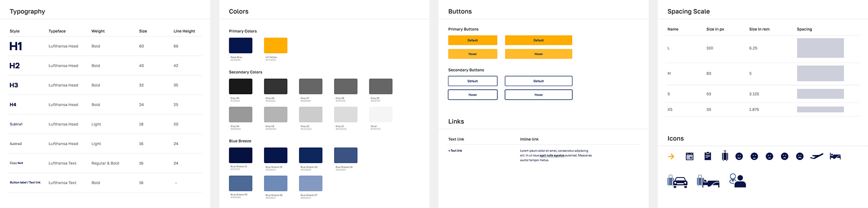Click the orange right arrow icon

coord(671,156)
